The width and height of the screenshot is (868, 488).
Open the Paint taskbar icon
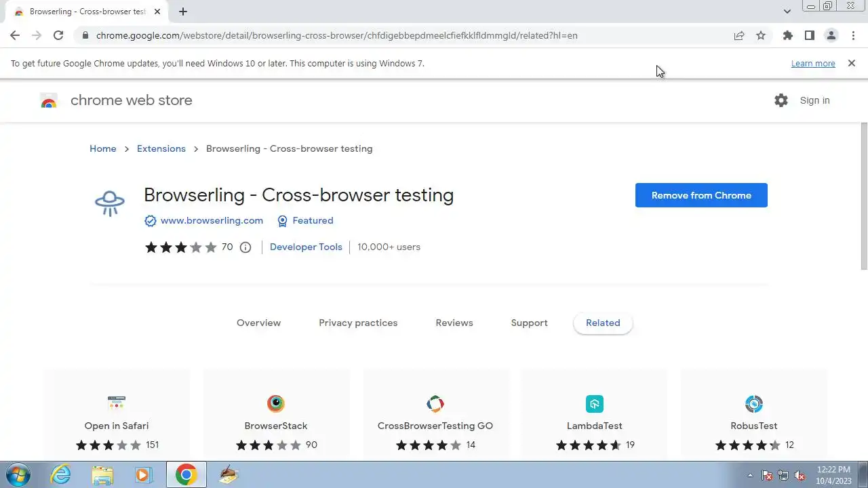tap(229, 474)
